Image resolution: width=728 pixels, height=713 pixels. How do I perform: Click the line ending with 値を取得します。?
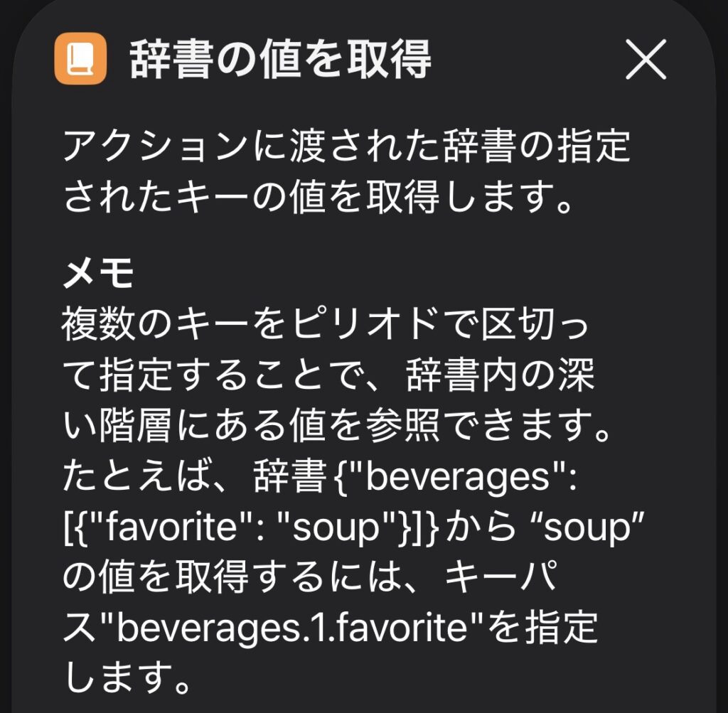(319, 198)
